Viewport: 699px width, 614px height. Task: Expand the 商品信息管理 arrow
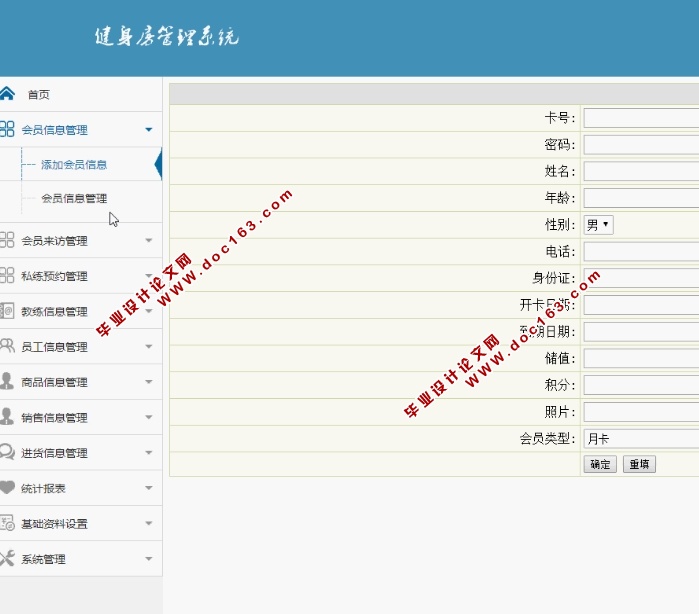click(149, 382)
